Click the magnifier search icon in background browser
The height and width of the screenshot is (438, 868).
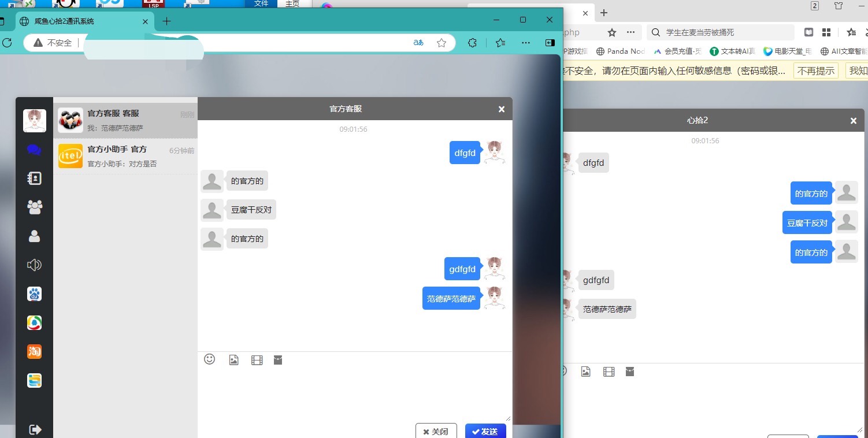tap(656, 32)
